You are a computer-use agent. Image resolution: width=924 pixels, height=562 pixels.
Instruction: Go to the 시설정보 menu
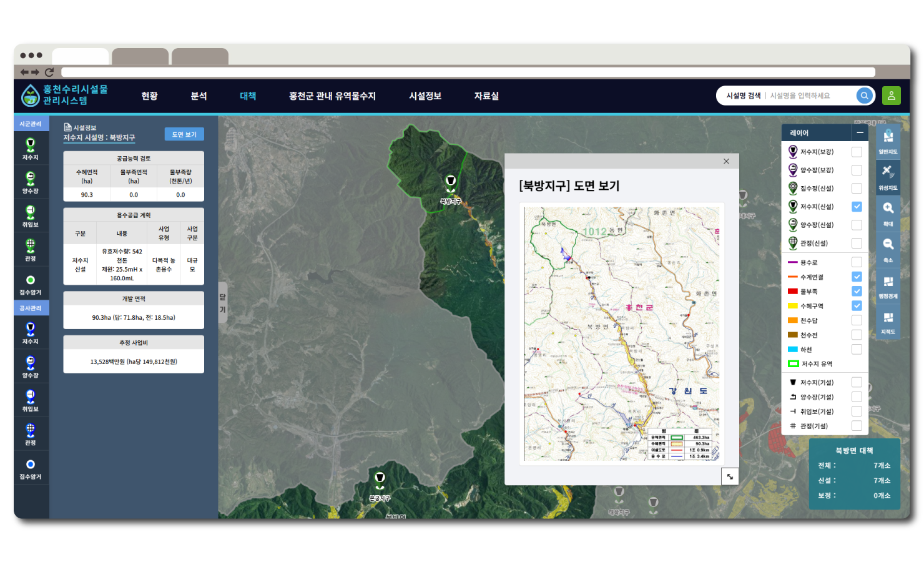click(425, 96)
